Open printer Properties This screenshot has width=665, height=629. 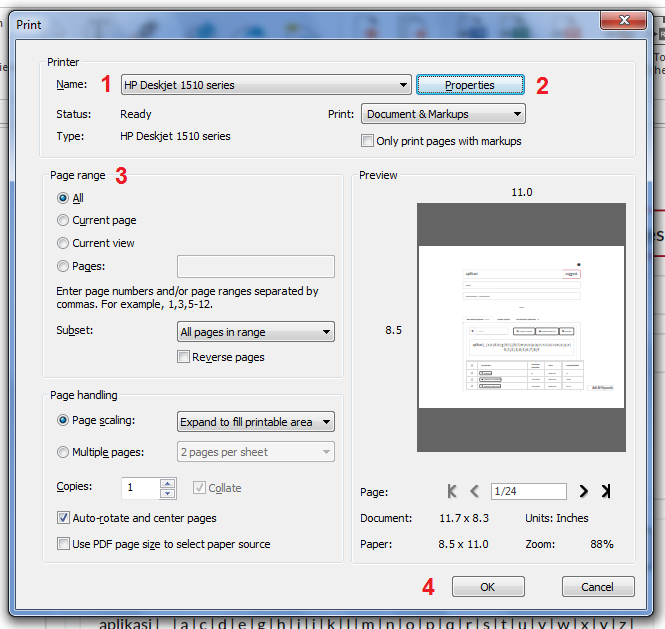click(x=470, y=85)
